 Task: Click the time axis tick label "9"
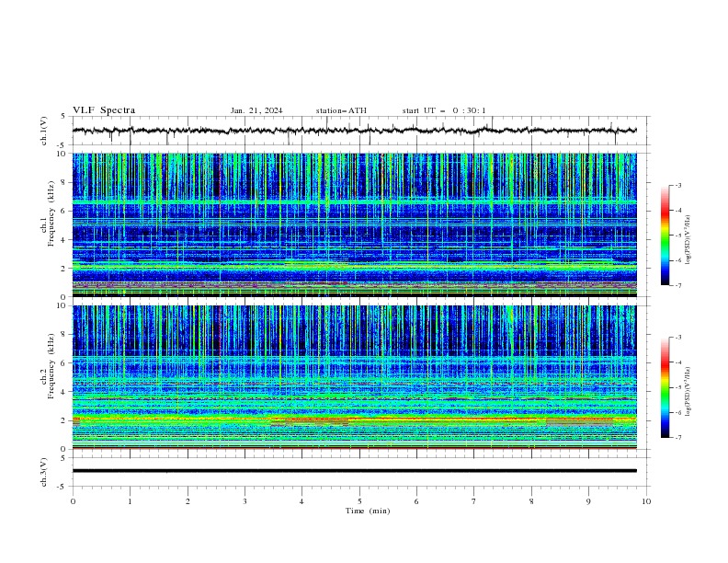(588, 501)
